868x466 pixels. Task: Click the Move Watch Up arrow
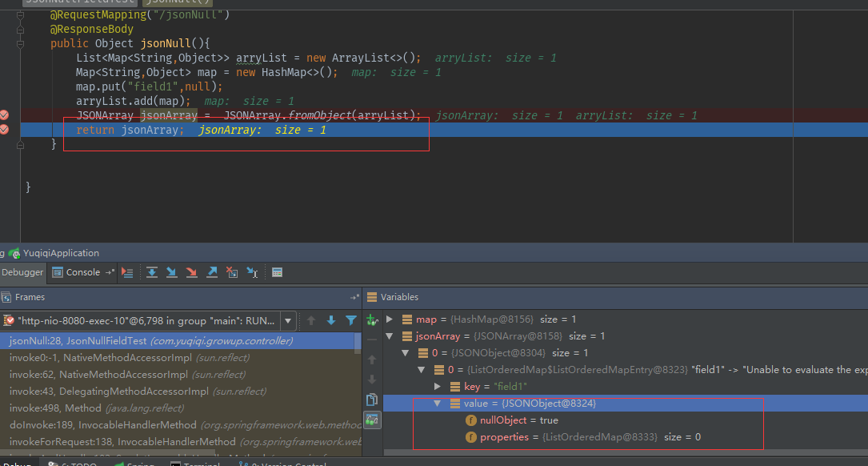click(372, 360)
